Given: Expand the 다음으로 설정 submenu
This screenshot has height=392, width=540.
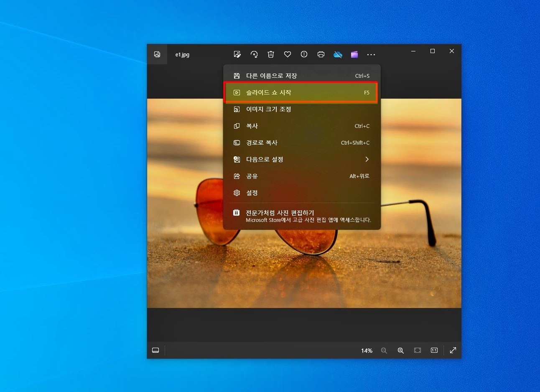Looking at the screenshot, I should tap(302, 159).
